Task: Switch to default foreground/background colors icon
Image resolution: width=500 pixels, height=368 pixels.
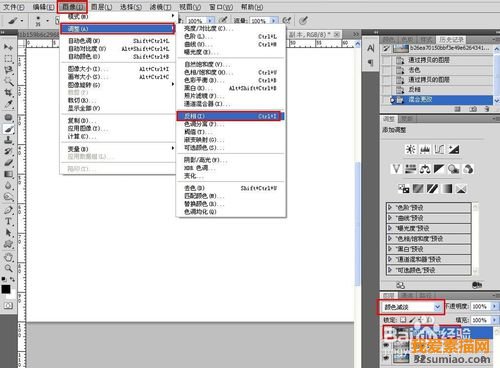Action: coord(4,279)
